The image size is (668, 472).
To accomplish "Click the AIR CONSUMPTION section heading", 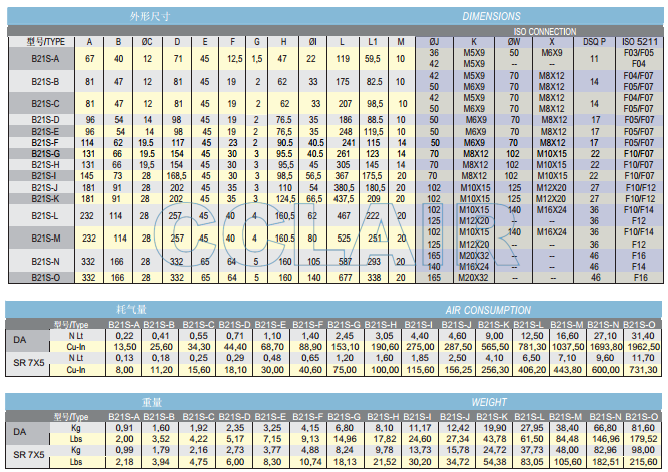I will click(x=490, y=311).
